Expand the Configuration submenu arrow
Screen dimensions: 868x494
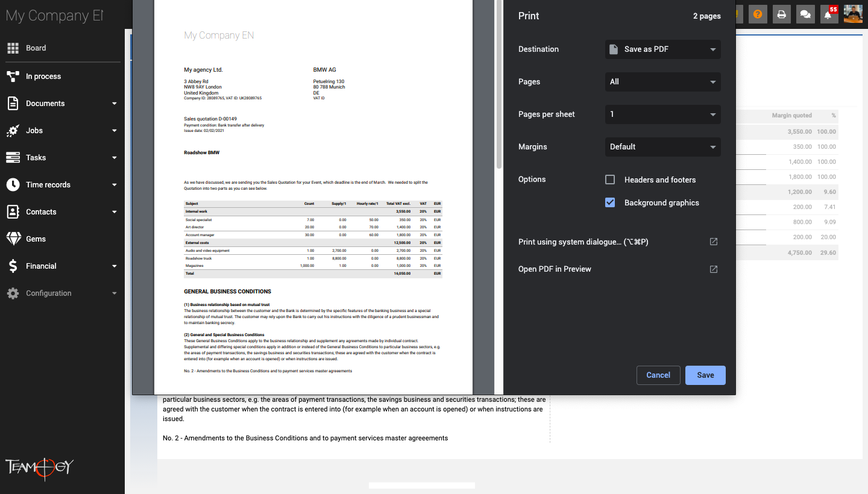pos(115,293)
